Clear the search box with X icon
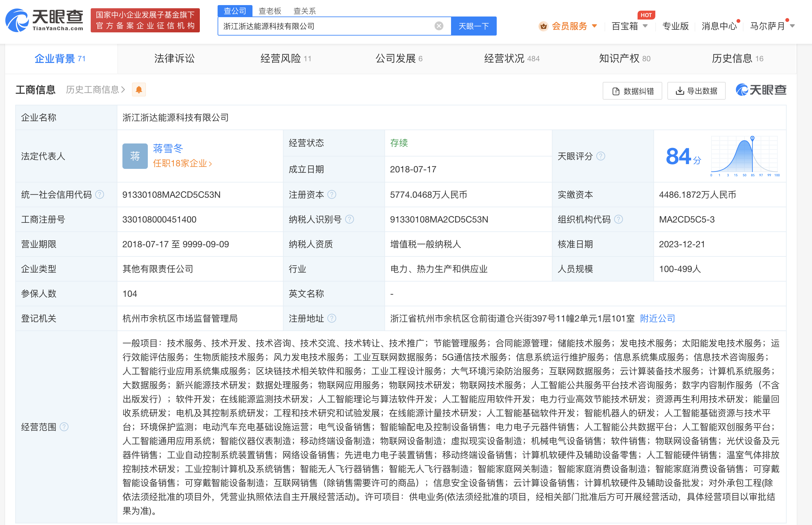 click(x=439, y=26)
